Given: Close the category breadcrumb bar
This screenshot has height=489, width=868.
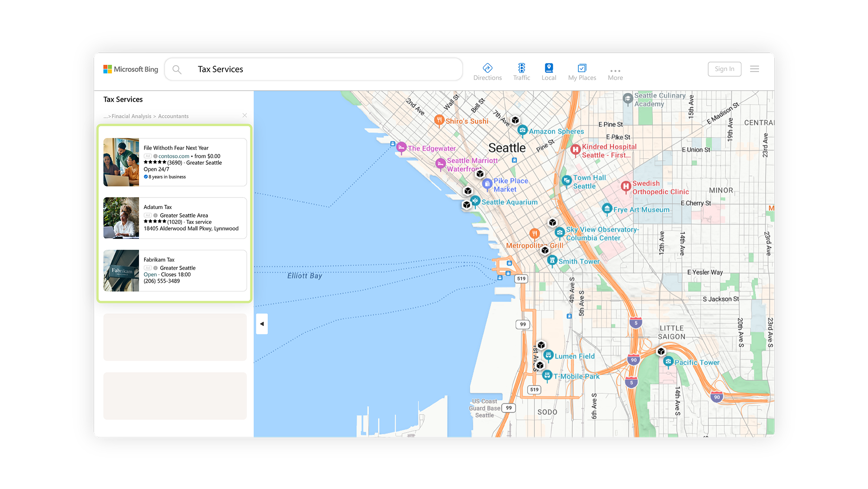Looking at the screenshot, I should point(244,115).
